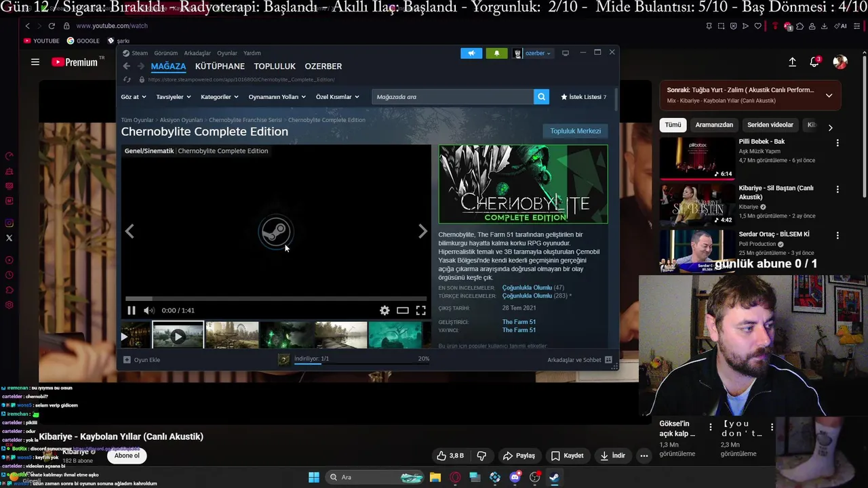The height and width of the screenshot is (488, 868).
Task: Click the Steam trailer progress bar
Action: tap(276, 298)
